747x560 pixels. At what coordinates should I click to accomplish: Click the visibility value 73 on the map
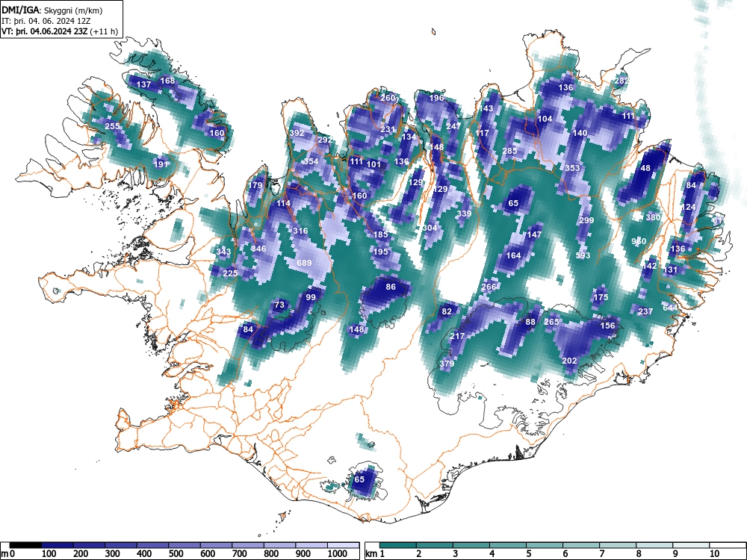pos(279,305)
